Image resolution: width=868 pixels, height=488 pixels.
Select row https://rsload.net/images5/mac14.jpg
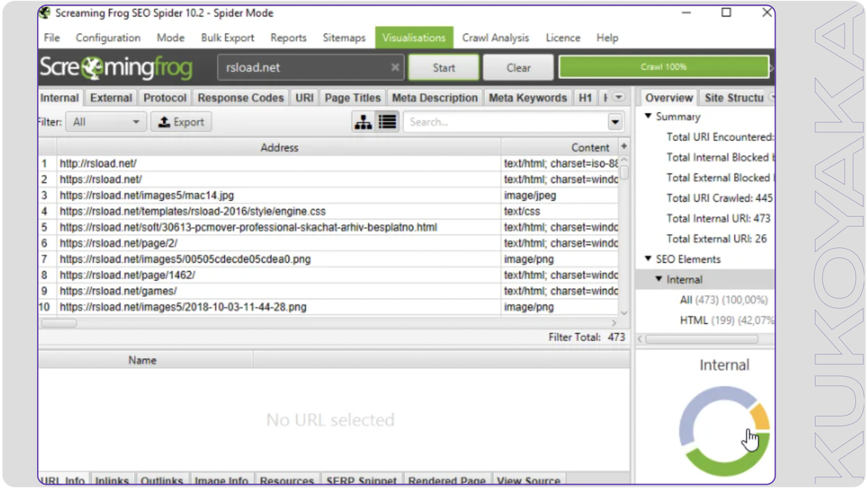click(x=328, y=195)
